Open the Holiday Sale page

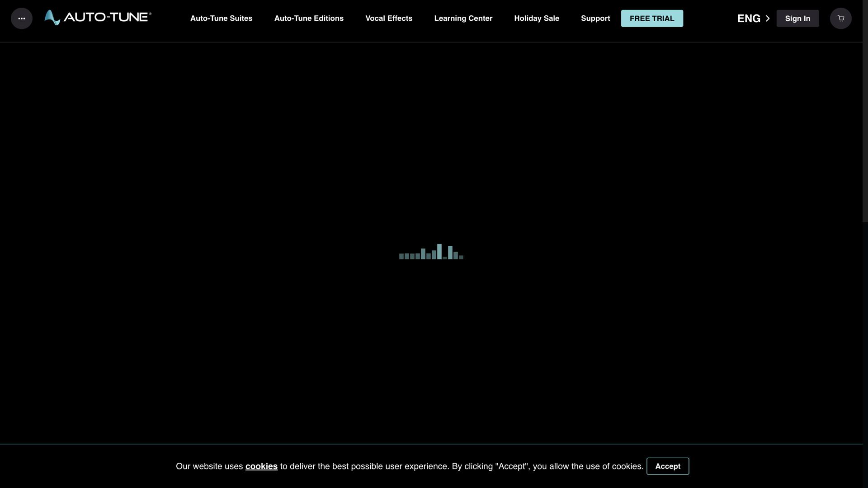pos(537,19)
